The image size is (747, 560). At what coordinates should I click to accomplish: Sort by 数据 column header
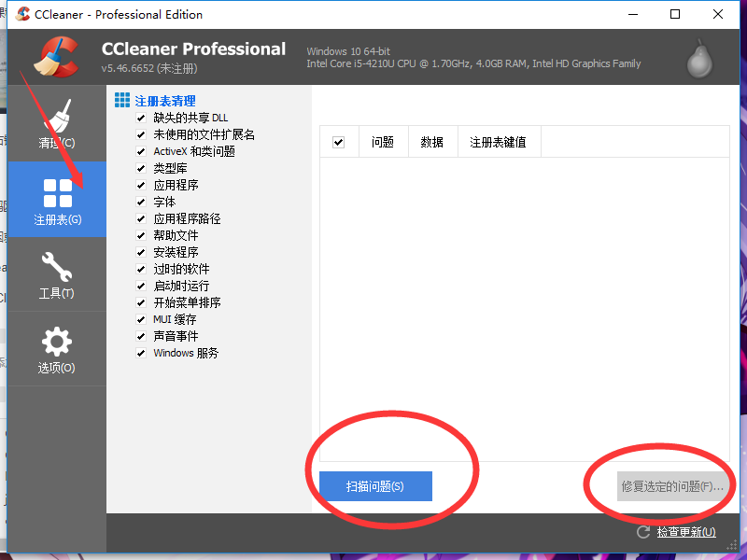[x=432, y=142]
